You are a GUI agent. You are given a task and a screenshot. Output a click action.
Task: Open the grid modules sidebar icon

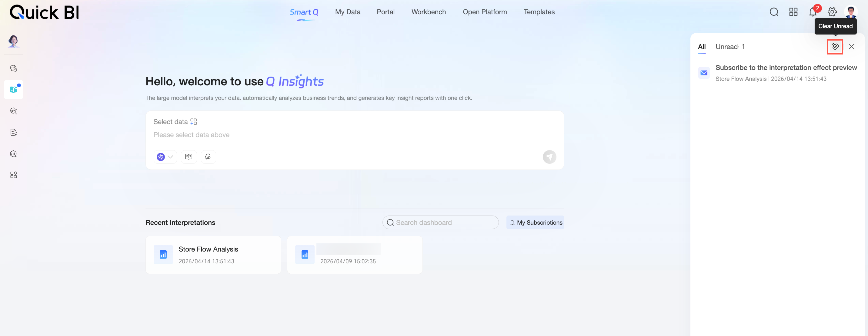[x=13, y=175]
